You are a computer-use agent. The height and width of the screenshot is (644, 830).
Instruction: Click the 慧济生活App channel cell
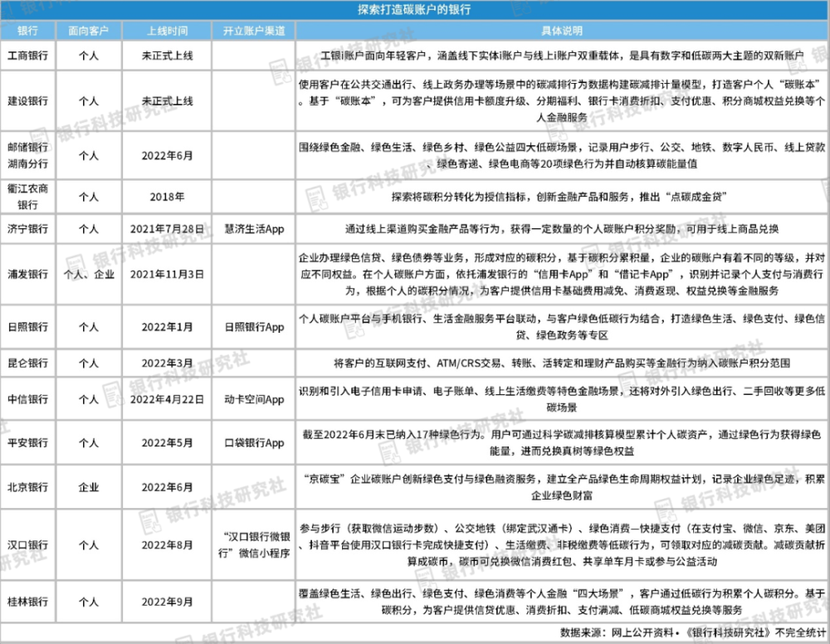coord(254,228)
